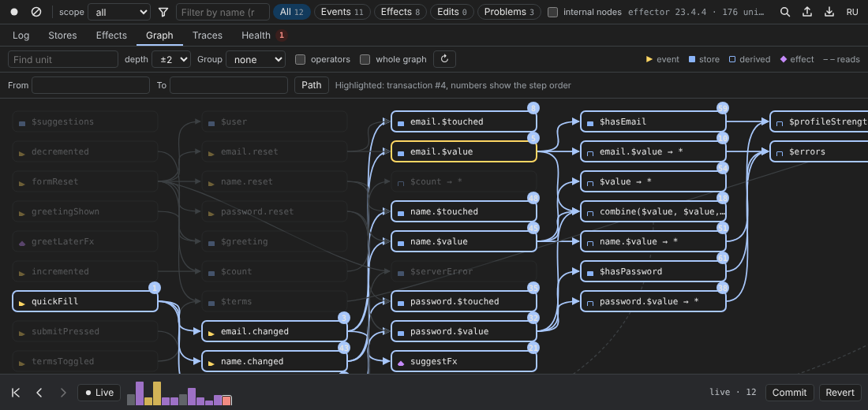868x410 pixels.
Task: Open the scope dropdown
Action: pyautogui.click(x=119, y=12)
